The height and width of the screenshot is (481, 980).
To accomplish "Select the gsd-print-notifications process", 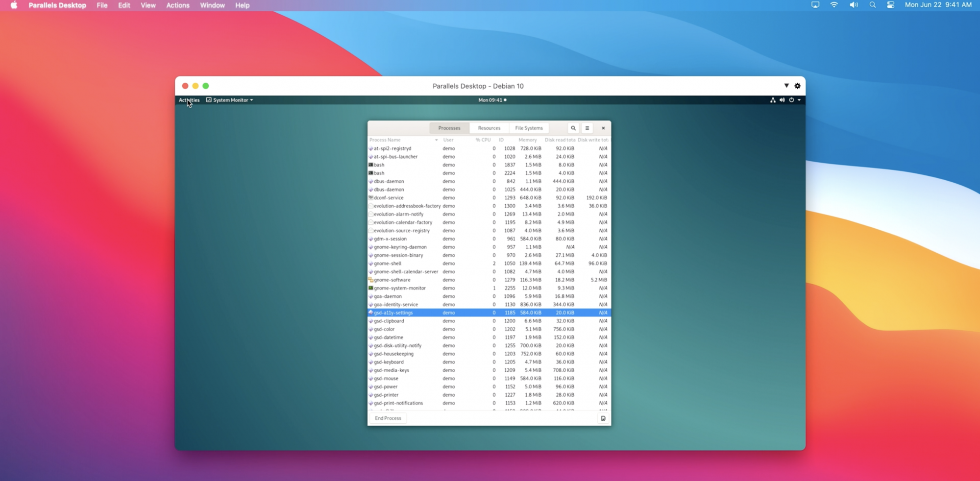I will click(489, 403).
